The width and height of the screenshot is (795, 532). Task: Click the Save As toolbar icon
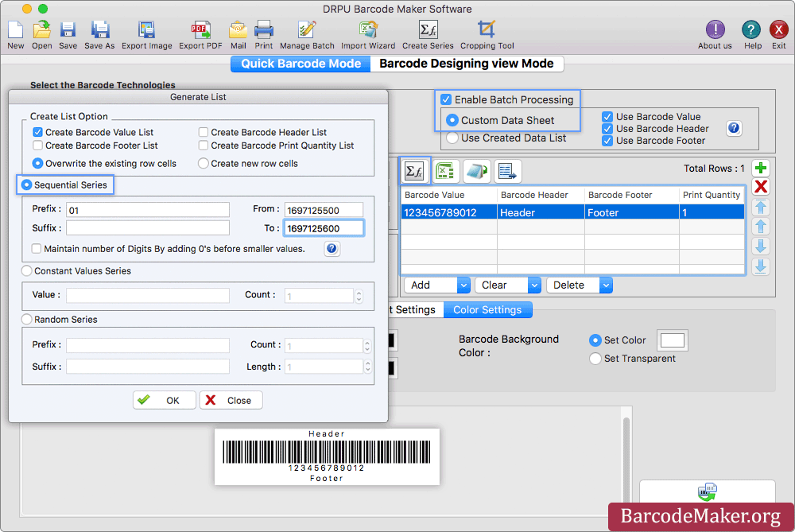[x=100, y=30]
